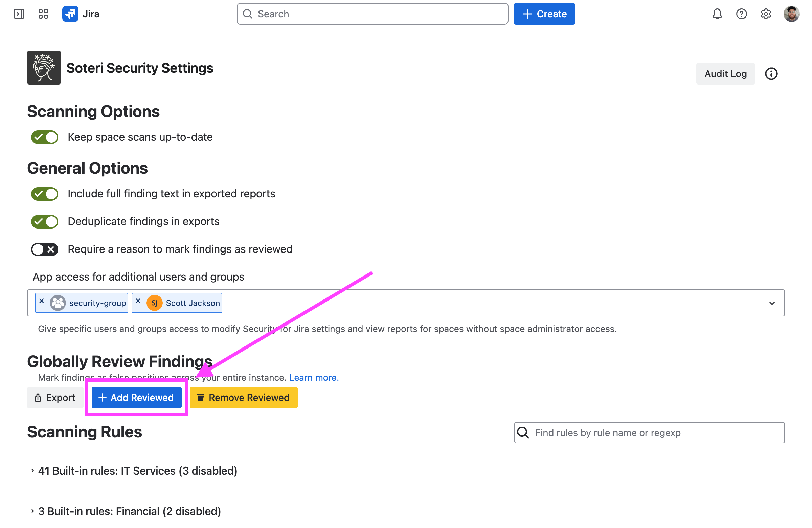Open the help question mark icon
812x528 pixels.
click(x=741, y=14)
